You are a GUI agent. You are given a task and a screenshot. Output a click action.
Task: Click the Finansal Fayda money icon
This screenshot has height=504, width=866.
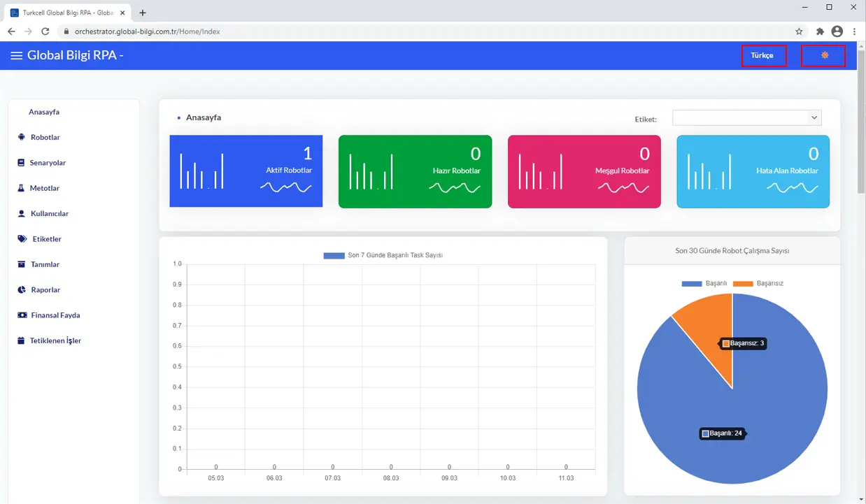click(x=22, y=315)
